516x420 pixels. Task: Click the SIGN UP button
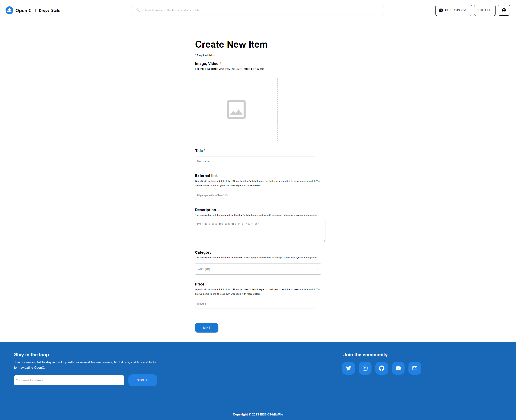point(143,380)
